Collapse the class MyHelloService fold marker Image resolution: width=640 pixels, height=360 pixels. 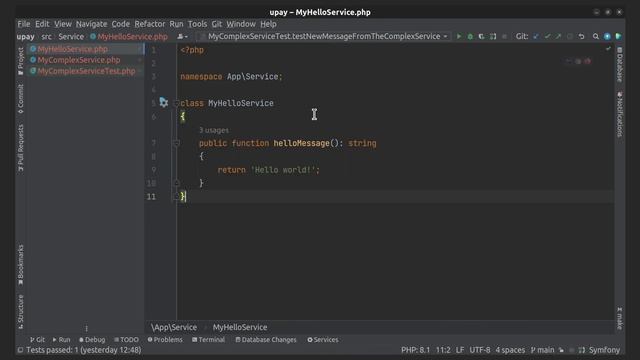177,103
